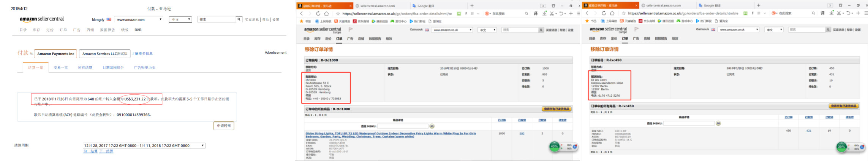The height and width of the screenshot is (161, 868).
Task: Click the 40% speed-ball widget
Action: [x=555, y=147]
